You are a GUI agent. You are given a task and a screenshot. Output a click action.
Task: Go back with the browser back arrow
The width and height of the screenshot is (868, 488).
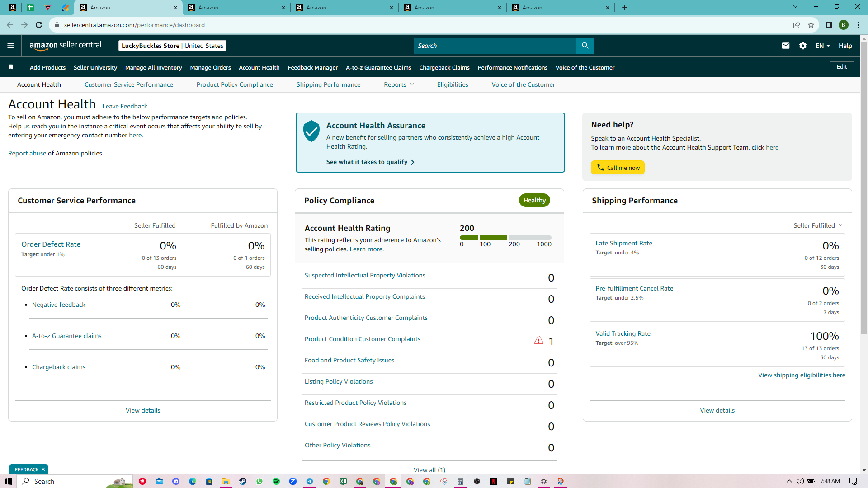10,25
